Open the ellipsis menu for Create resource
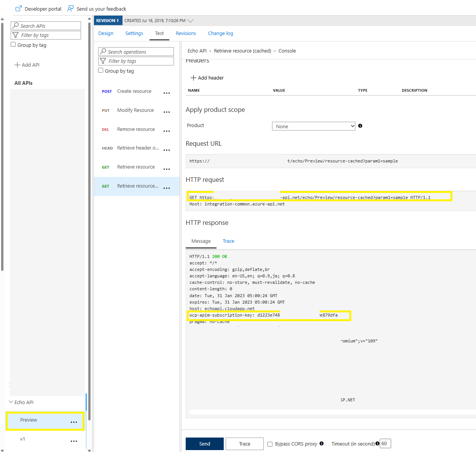 [167, 93]
